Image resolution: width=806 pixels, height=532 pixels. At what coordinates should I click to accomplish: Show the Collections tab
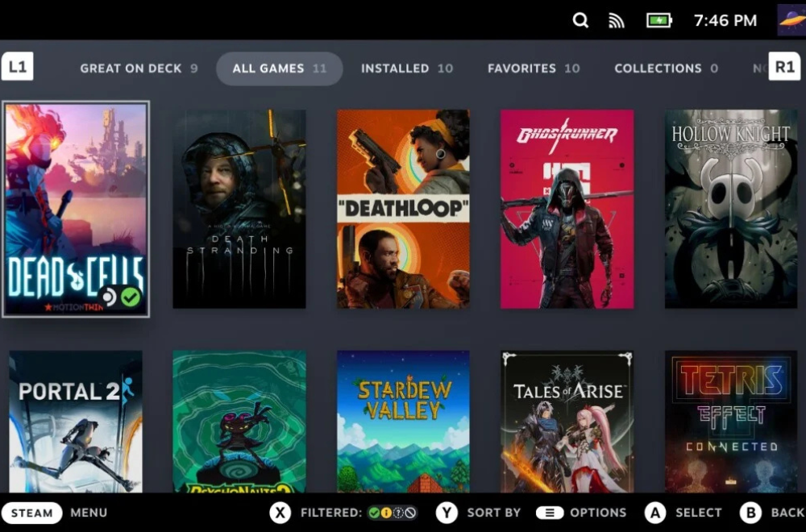pyautogui.click(x=667, y=69)
